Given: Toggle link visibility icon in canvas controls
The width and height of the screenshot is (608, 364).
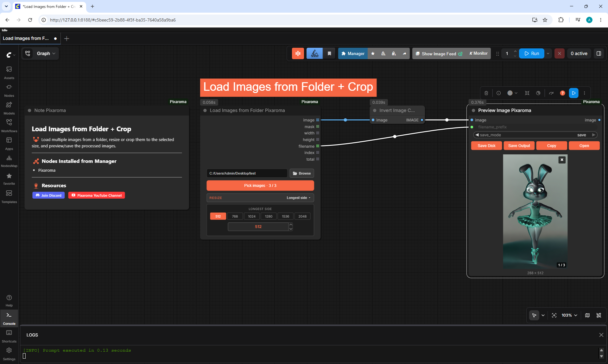Looking at the screenshot, I should click(599, 315).
